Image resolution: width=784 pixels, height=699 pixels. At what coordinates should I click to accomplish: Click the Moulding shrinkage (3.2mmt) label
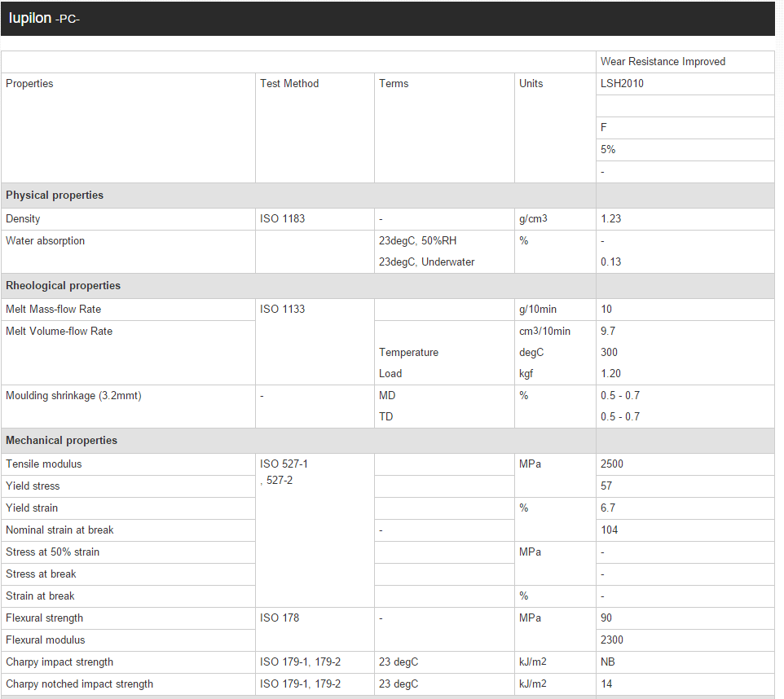pyautogui.click(x=73, y=395)
